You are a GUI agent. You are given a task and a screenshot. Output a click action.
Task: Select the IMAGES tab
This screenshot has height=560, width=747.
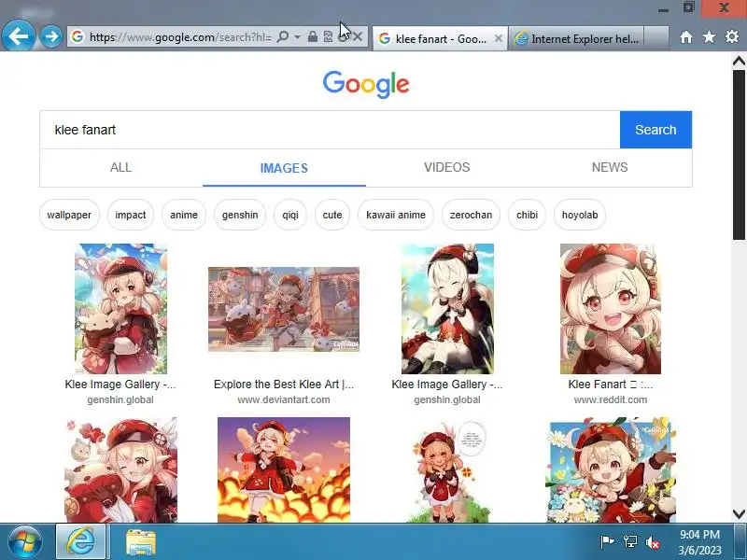[x=284, y=168]
